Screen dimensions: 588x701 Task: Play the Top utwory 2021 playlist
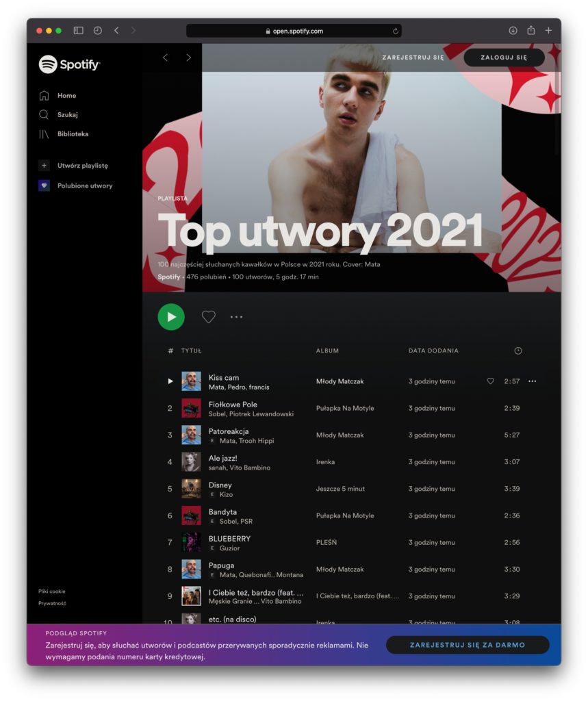point(171,317)
